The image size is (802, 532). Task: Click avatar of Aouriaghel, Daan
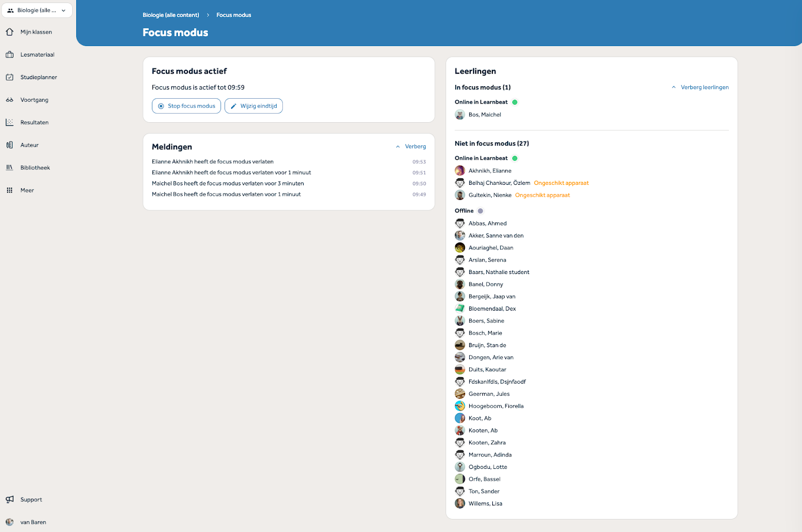click(x=460, y=248)
